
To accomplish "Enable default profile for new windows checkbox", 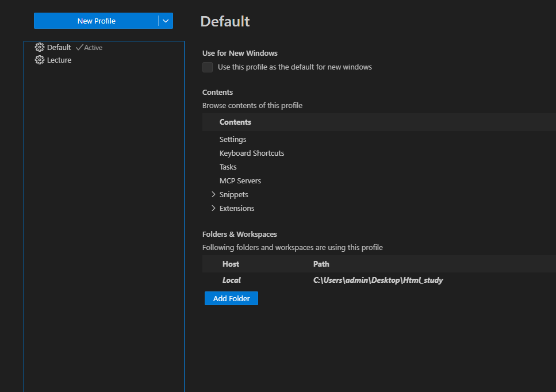I will click(208, 67).
